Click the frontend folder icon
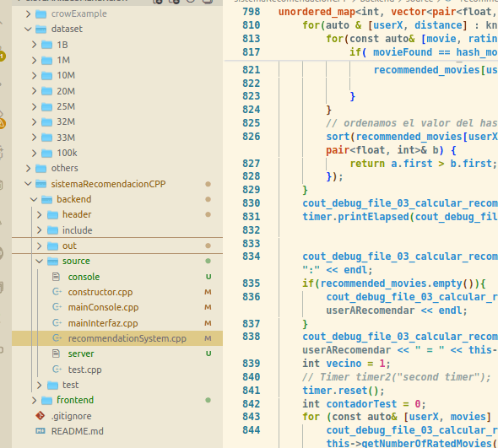Screen dimensions: 498x448 (46, 401)
